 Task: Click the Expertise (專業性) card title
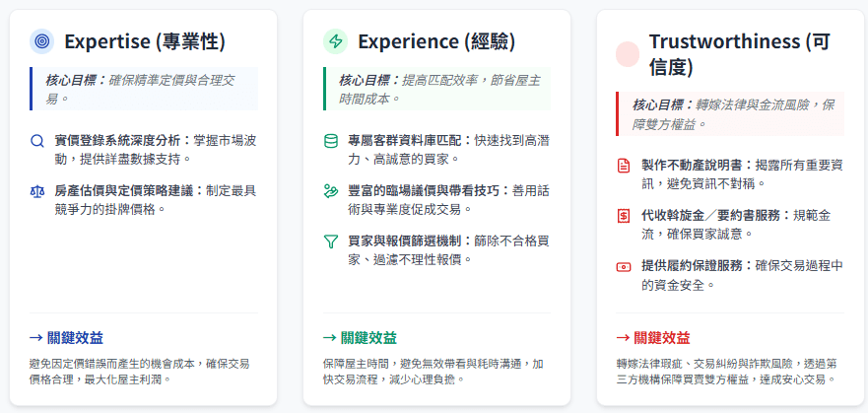(x=145, y=41)
